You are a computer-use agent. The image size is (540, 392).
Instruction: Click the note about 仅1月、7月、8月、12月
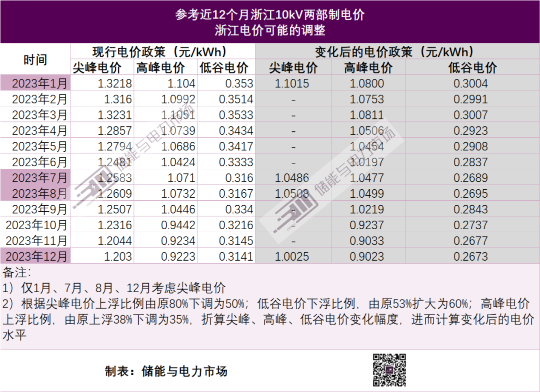click(114, 288)
